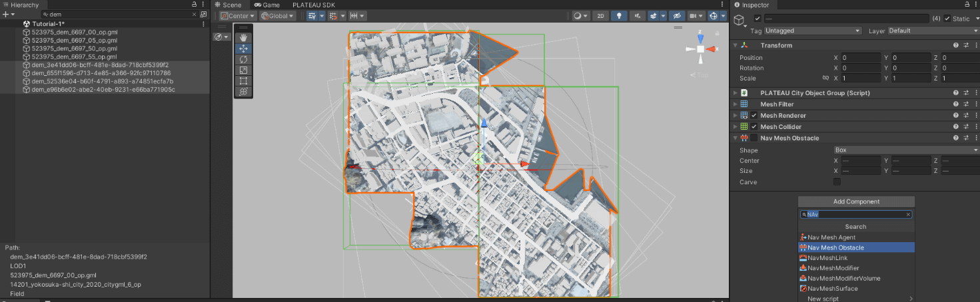Image resolution: width=980 pixels, height=302 pixels.
Task: Choose Nav Mesh Agent from component list
Action: (856, 237)
